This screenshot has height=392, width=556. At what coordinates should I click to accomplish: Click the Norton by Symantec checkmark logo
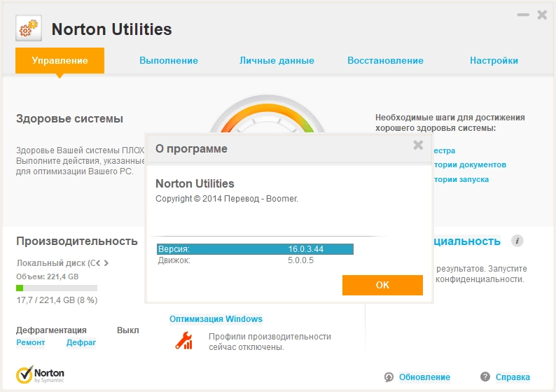[40, 375]
